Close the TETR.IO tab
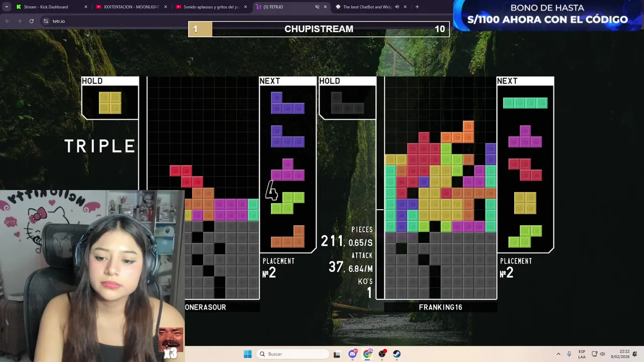This screenshot has width=644, height=362. pyautogui.click(x=325, y=7)
